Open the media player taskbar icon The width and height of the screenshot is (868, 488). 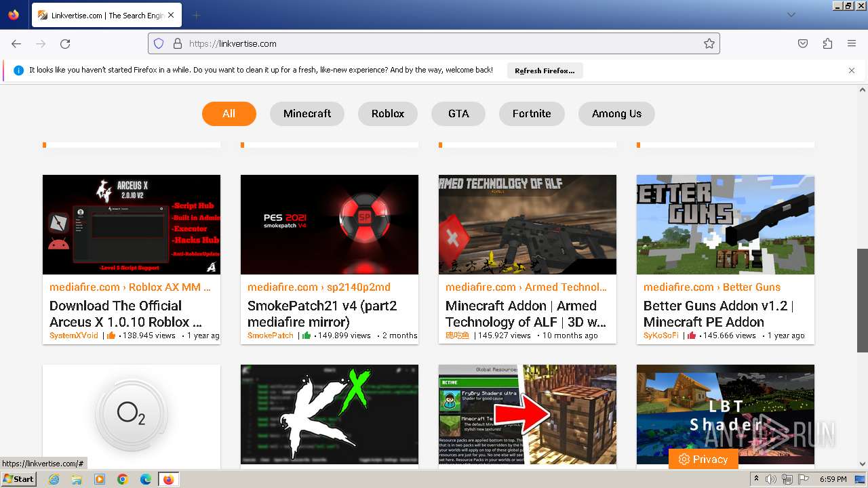coord(100,479)
